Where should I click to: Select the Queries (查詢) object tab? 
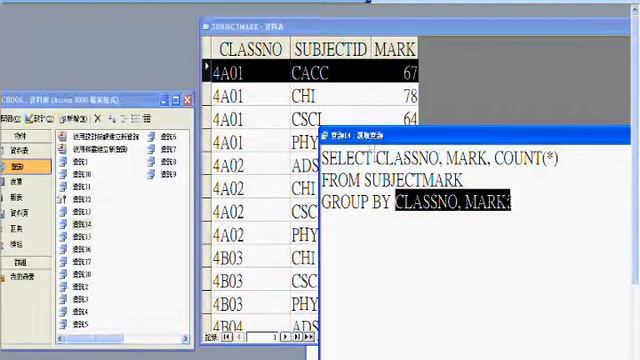tap(25, 167)
